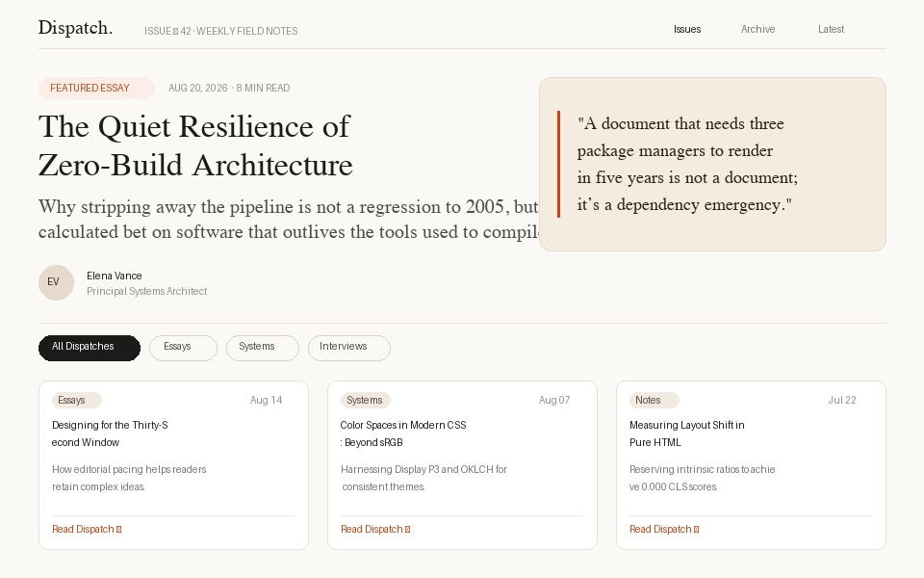Image resolution: width=924 pixels, height=578 pixels.
Task: Click the Featured Essay badge
Action: click(96, 88)
